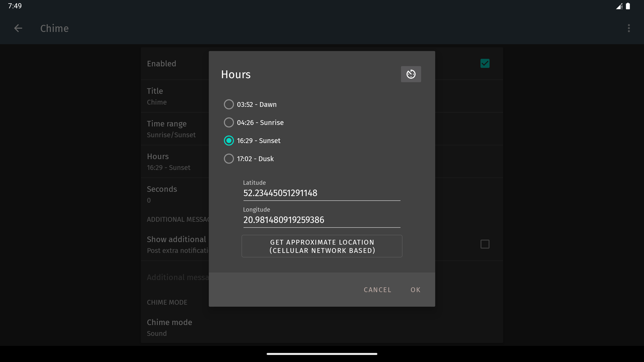
Task: Tap the cellular signal status icon
Action: tap(619, 6)
